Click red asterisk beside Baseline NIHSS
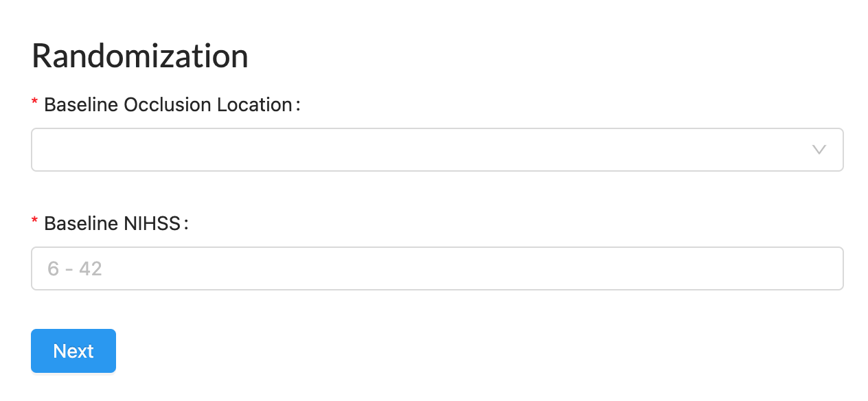The height and width of the screenshot is (401, 868). pos(35,222)
